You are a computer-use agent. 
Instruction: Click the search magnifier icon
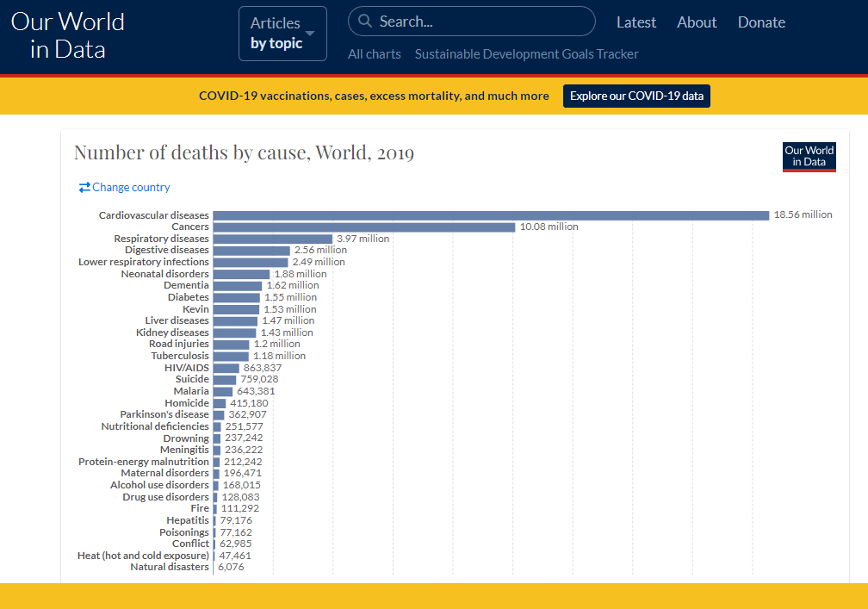(x=365, y=22)
